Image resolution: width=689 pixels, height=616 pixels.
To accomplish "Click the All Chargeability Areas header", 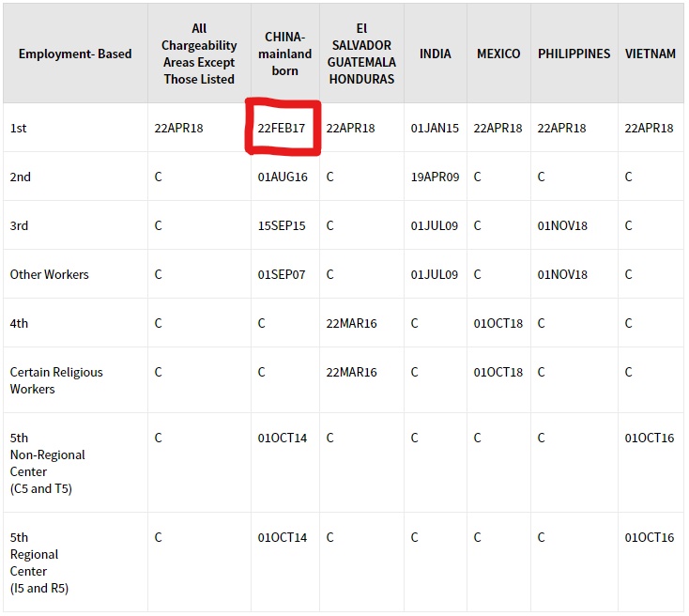I will 199,54.
